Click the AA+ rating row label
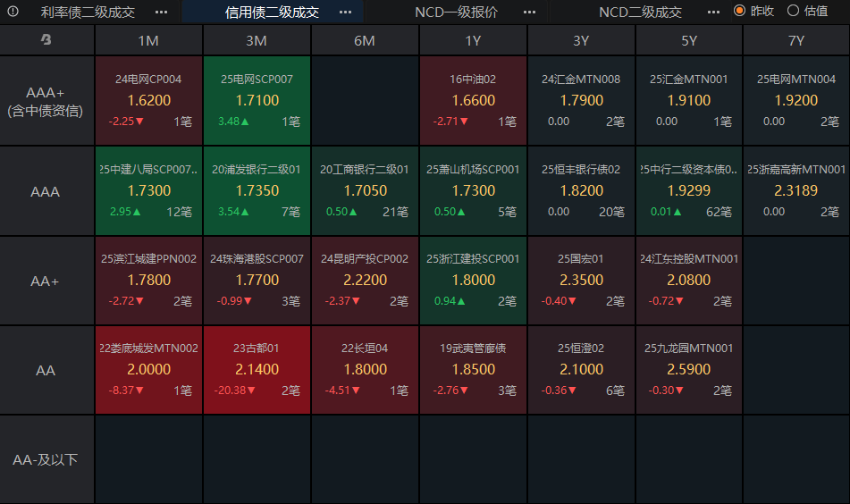This screenshot has width=850, height=504. (46, 281)
